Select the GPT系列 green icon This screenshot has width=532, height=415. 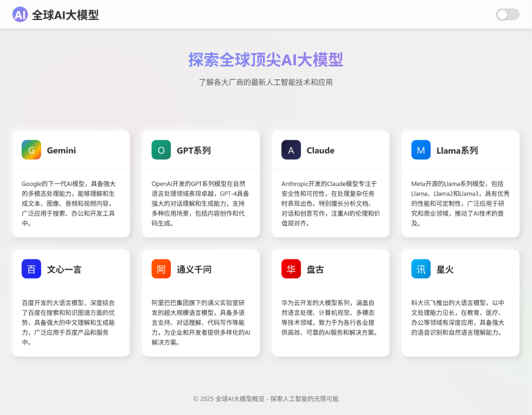pyautogui.click(x=161, y=150)
